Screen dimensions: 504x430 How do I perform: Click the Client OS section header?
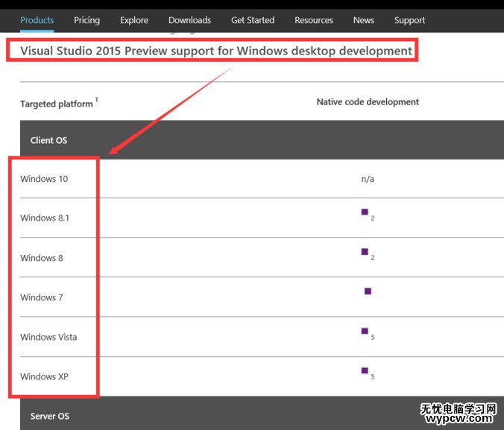point(49,140)
